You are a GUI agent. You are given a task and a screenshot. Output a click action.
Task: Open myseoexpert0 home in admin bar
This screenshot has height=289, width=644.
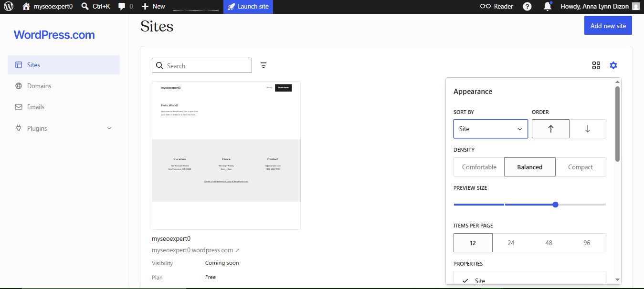click(x=47, y=7)
